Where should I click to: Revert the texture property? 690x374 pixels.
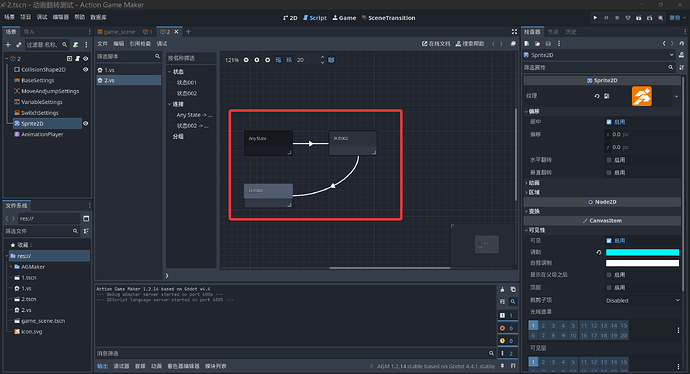pyautogui.click(x=597, y=96)
